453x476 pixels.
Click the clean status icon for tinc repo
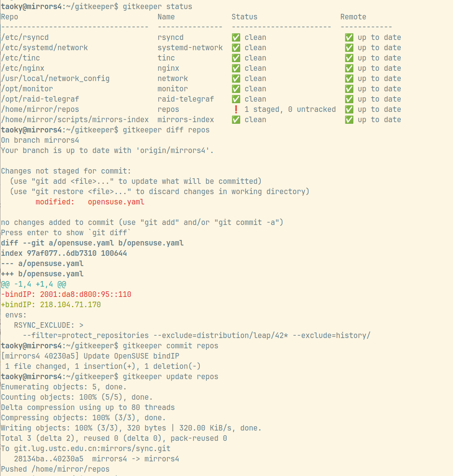(x=236, y=58)
